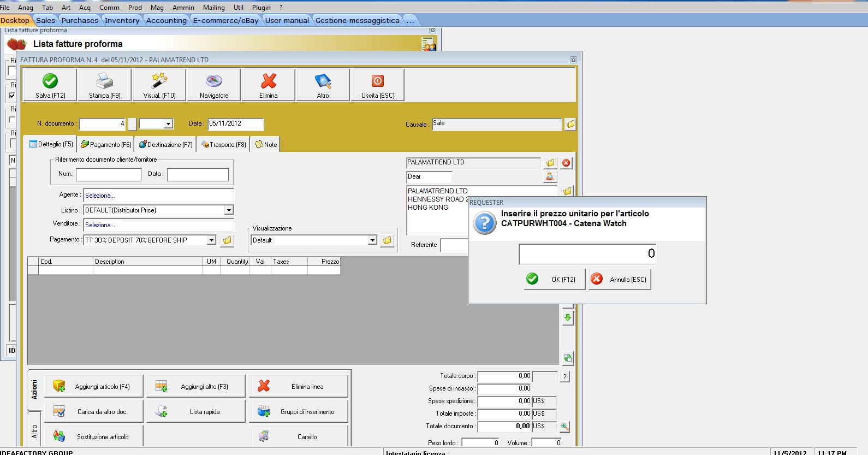This screenshot has height=455, width=868.
Task: Open the Sales module tab
Action: (46, 20)
